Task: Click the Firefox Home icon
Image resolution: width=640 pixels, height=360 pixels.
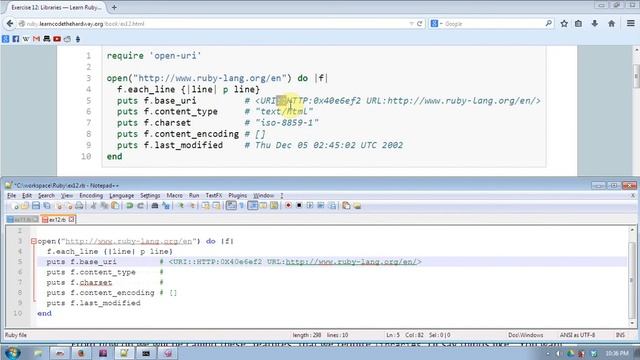Action: pyautogui.click(x=611, y=24)
